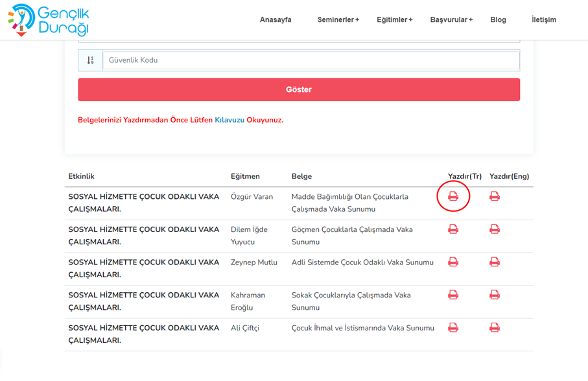The image size is (588, 381).
Task: Expand the Seminerler menu
Action: coord(338,19)
